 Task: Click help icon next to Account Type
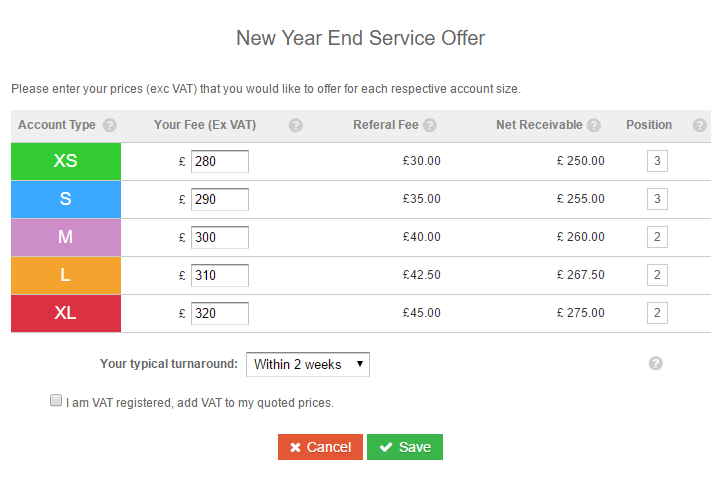point(110,126)
